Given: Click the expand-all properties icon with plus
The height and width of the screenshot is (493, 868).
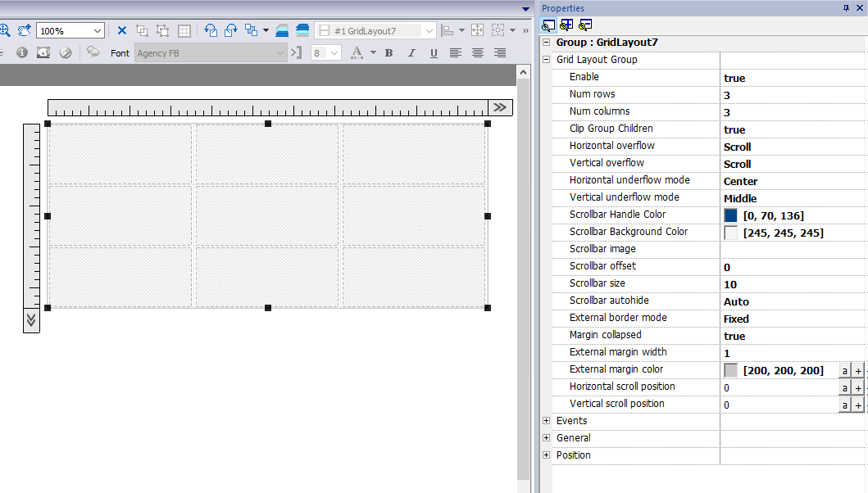Looking at the screenshot, I should pos(566,25).
